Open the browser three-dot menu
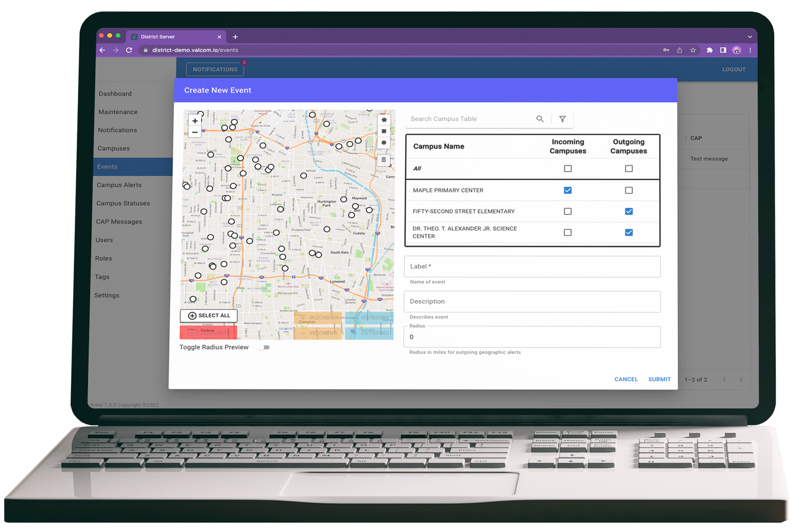Viewport: 802px width, 532px height. (x=750, y=50)
